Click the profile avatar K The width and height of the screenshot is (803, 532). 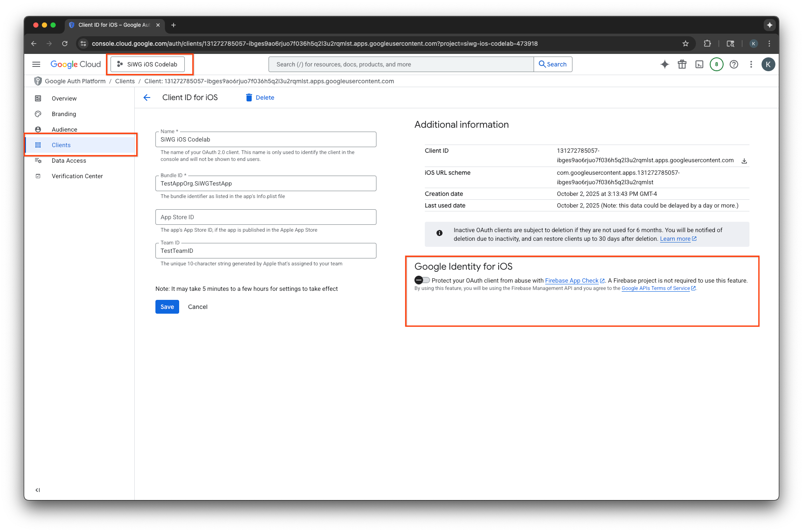pos(769,64)
